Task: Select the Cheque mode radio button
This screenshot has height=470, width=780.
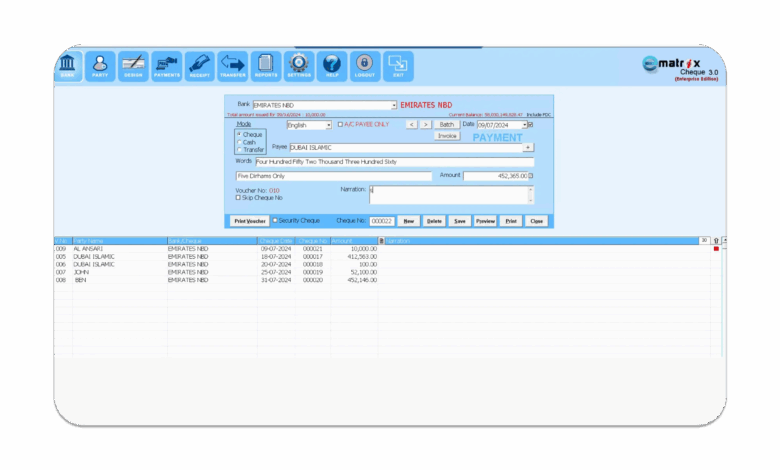Action: 239,134
